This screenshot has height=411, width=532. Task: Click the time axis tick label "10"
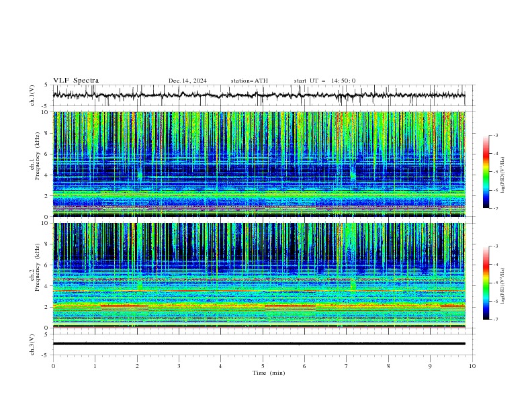coord(472,366)
